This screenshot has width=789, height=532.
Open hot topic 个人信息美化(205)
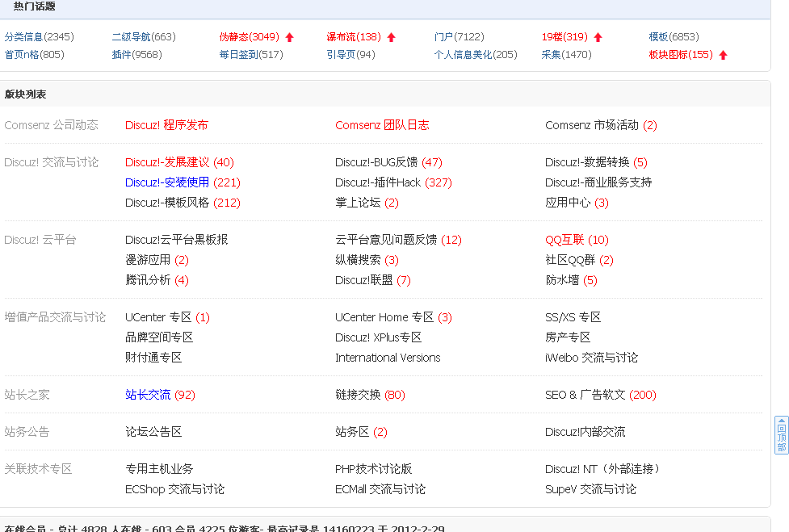(x=476, y=54)
